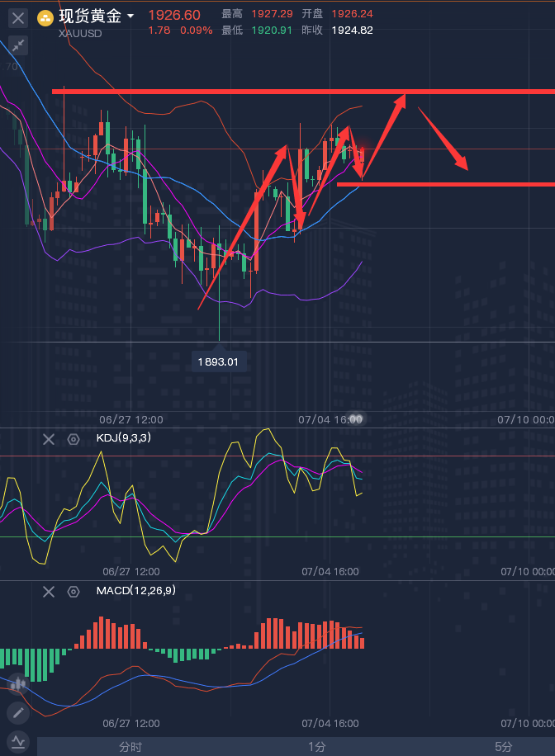Viewport: 555px width, 756px height.
Task: Click the 最低 value 1920.91
Action: coord(273,31)
